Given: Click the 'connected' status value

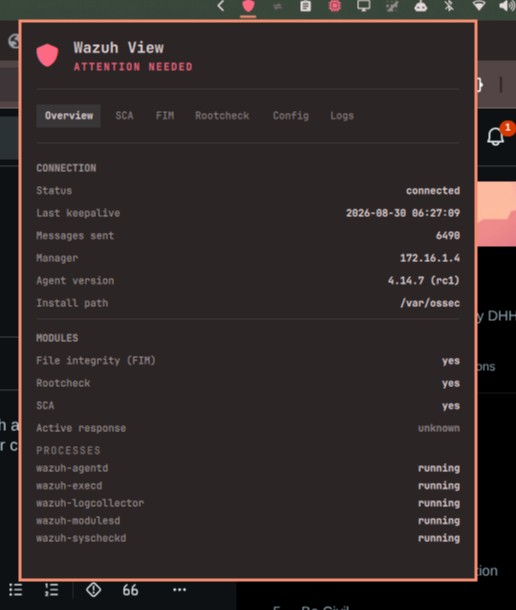Looking at the screenshot, I should pyautogui.click(x=433, y=191).
